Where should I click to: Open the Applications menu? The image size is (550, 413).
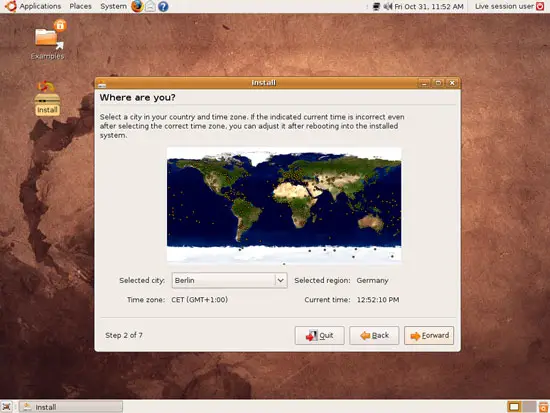pos(40,6)
